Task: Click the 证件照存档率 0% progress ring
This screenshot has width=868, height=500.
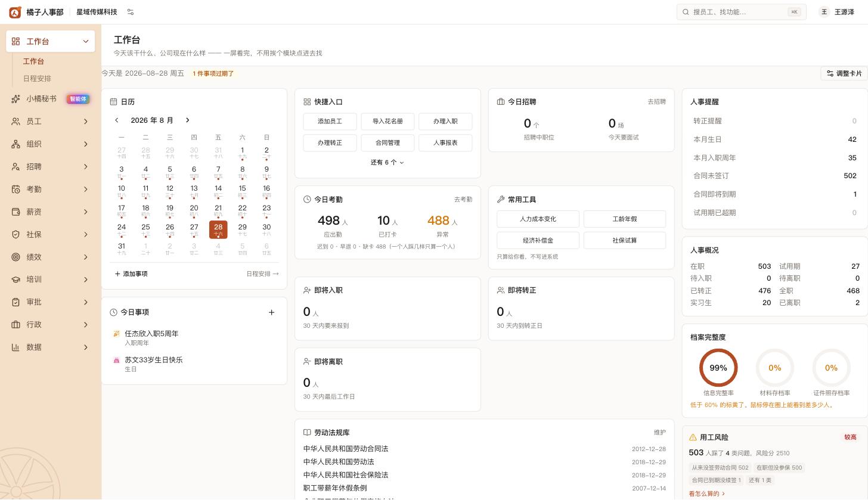Action: tap(831, 368)
